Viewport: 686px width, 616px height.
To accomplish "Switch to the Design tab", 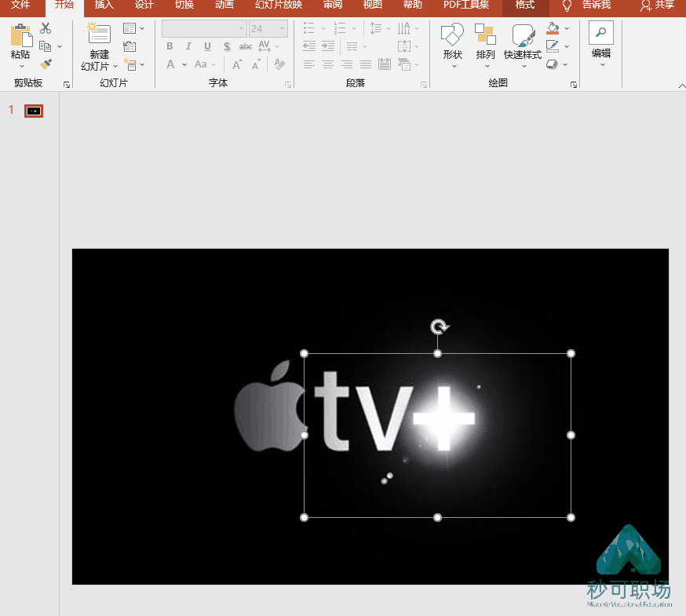I will click(144, 5).
